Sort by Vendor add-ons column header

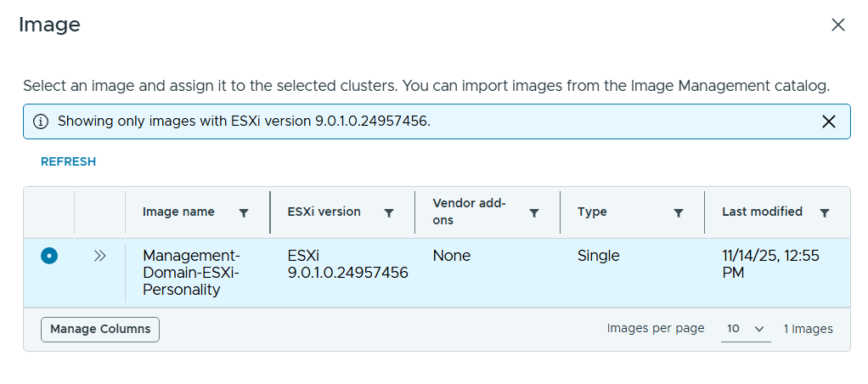point(469,212)
